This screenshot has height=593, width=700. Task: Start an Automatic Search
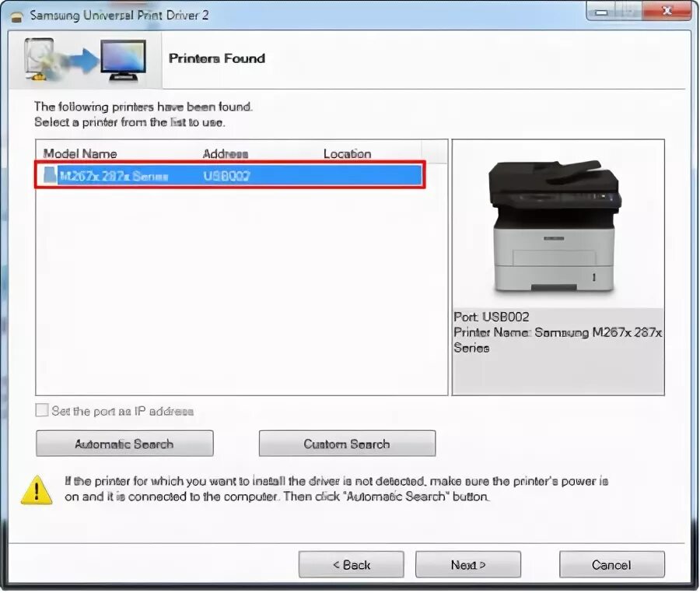(x=124, y=444)
